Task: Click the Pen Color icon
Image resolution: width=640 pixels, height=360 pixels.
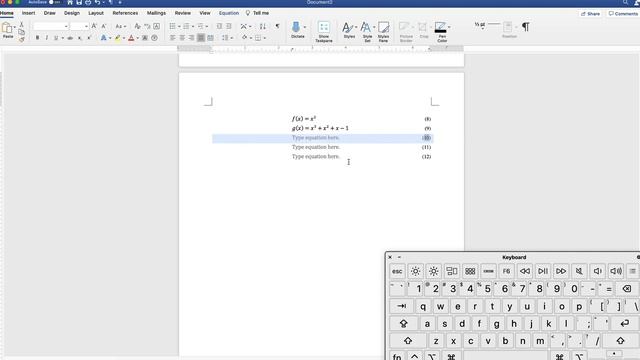Action: pos(440,27)
